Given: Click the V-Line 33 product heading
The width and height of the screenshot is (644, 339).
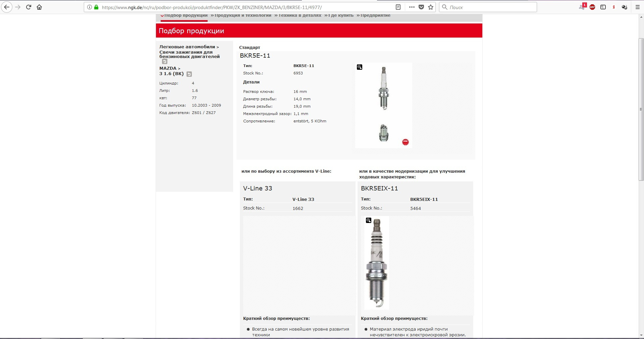Looking at the screenshot, I should 258,188.
